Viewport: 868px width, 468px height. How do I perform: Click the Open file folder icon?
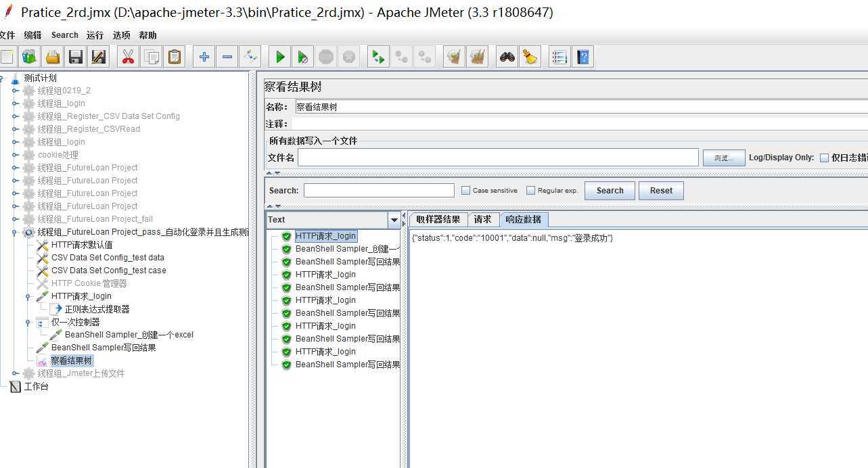coord(53,57)
